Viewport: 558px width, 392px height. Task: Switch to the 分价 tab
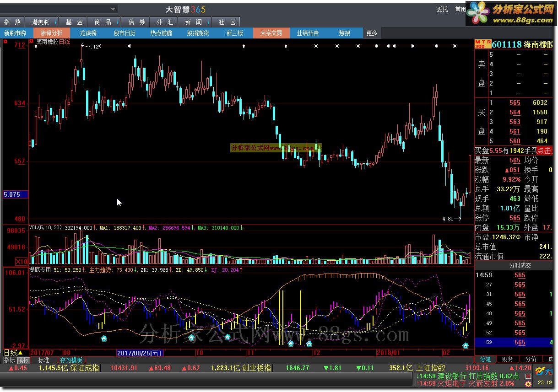531,360
